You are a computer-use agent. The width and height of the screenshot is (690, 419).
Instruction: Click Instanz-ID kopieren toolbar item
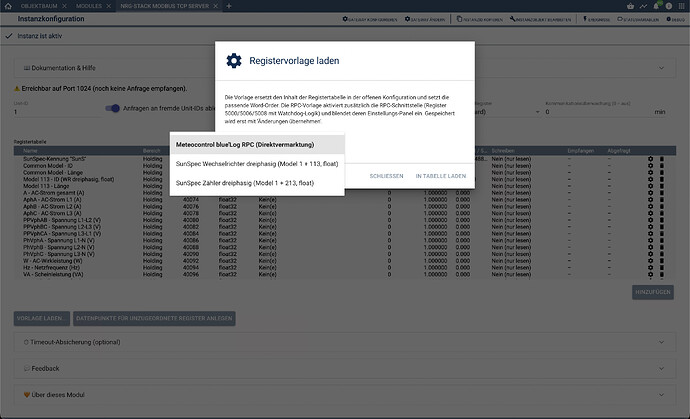pyautogui.click(x=479, y=19)
